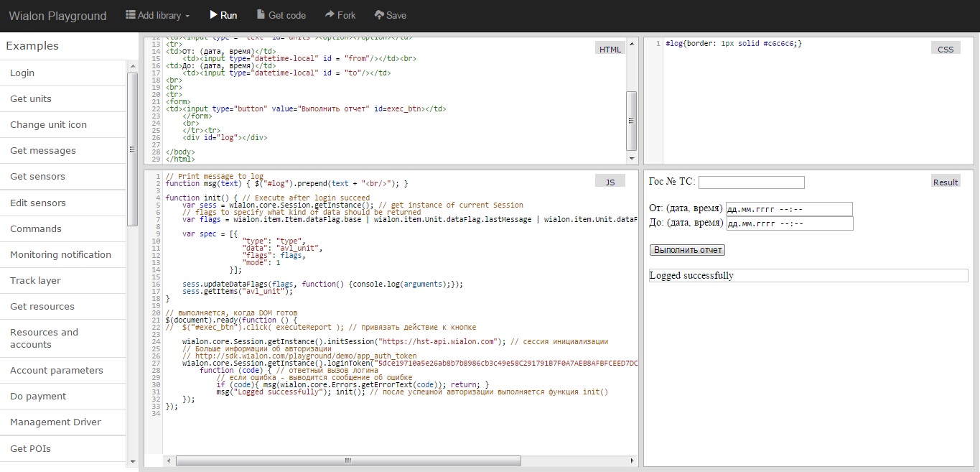Open the Track layer example
Image resolution: width=980 pixels, height=472 pixels.
35,280
